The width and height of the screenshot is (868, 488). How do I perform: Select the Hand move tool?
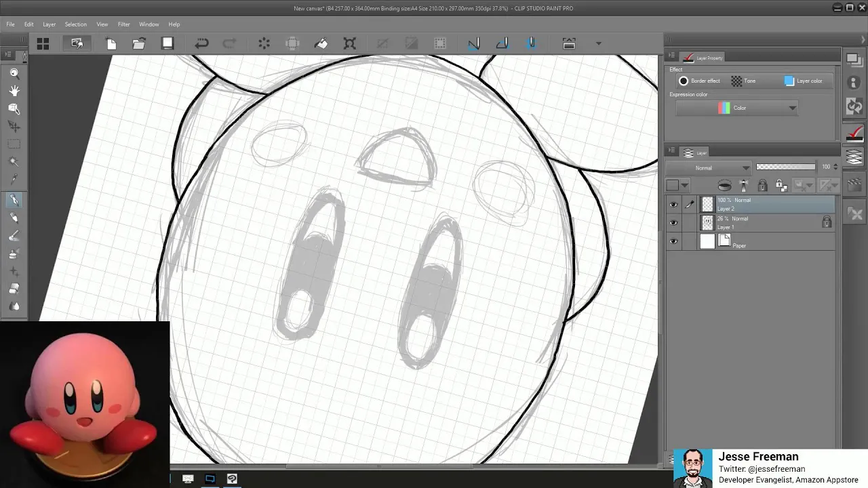tap(14, 91)
